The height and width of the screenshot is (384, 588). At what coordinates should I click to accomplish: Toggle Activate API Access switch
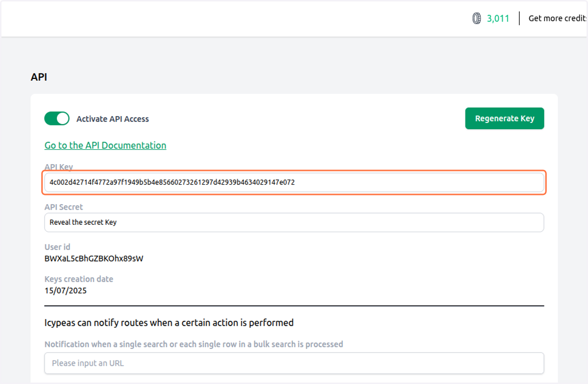pyautogui.click(x=57, y=119)
